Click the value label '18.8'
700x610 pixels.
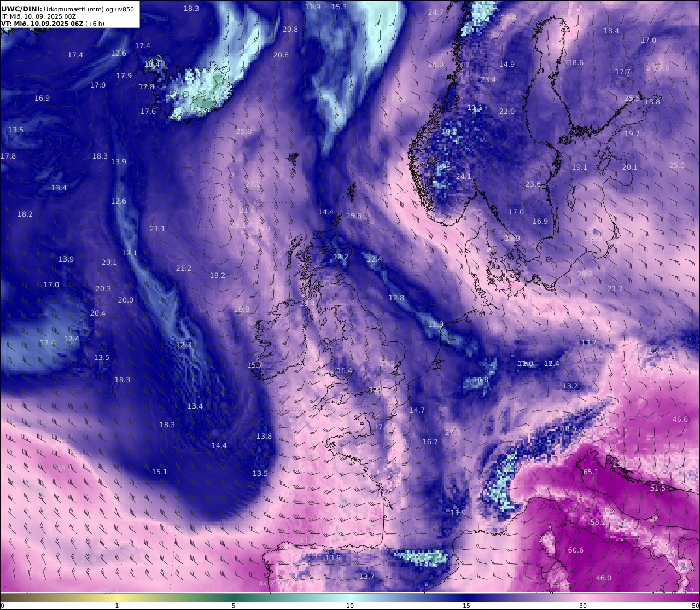click(x=652, y=102)
